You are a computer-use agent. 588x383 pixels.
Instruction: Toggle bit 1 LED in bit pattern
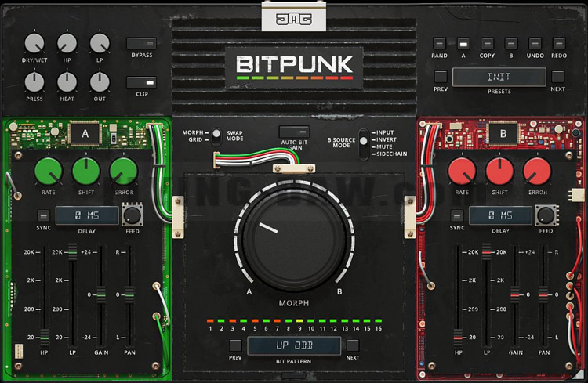click(x=210, y=321)
